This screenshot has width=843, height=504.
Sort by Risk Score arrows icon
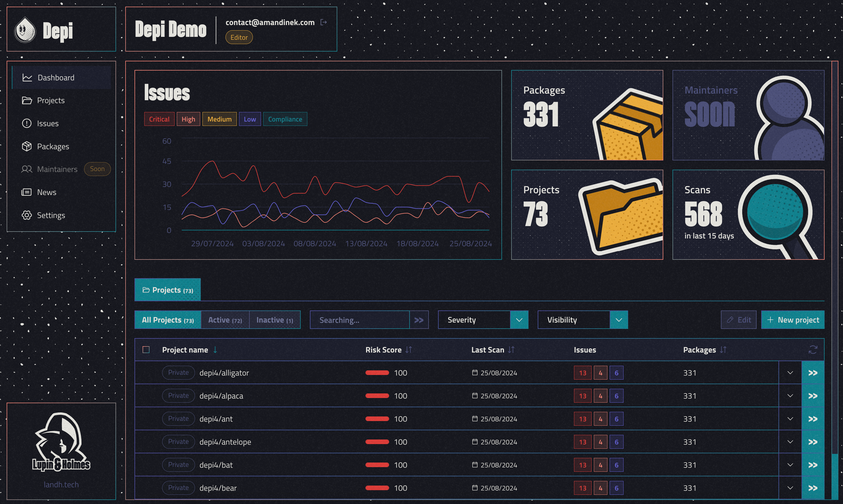point(409,350)
